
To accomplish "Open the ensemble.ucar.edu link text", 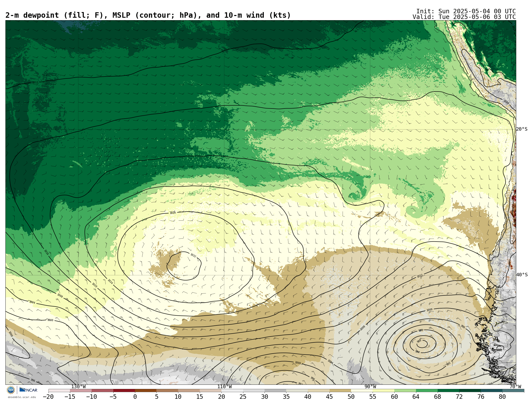I will 22,397.
